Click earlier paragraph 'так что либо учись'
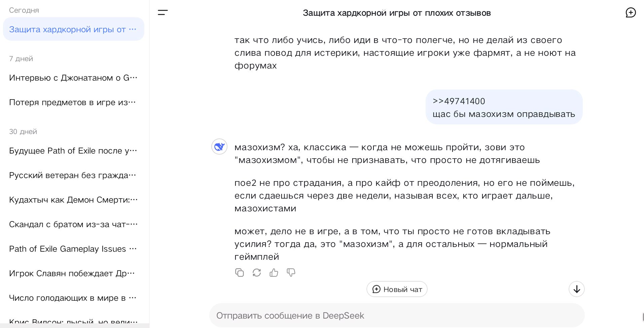 click(405, 53)
